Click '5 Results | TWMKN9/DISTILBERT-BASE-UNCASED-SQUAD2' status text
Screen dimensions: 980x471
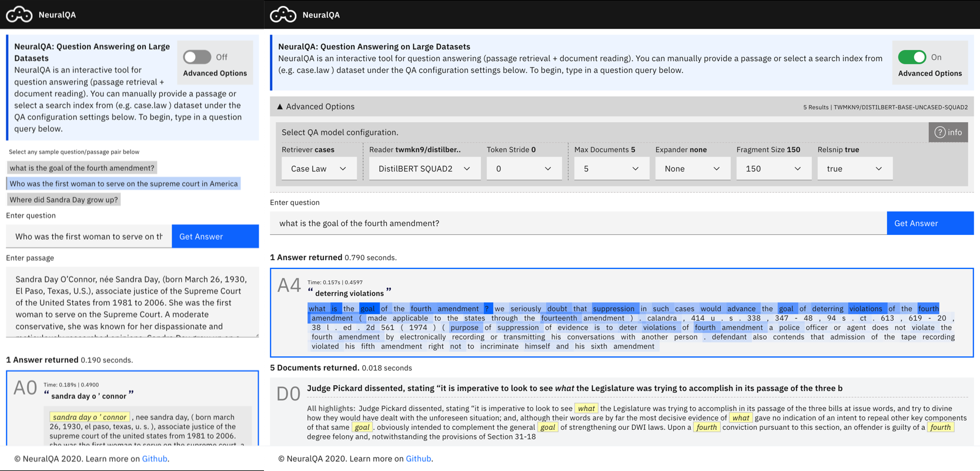[885, 107]
